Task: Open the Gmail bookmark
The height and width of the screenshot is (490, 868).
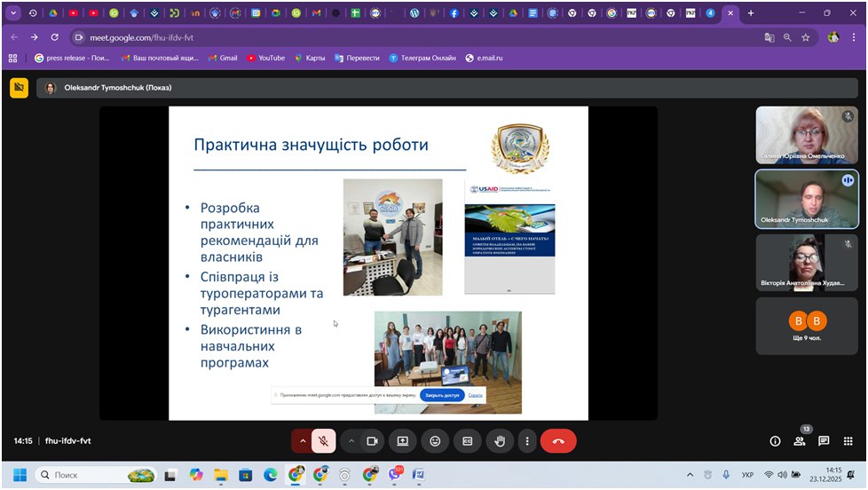Action: [x=223, y=58]
